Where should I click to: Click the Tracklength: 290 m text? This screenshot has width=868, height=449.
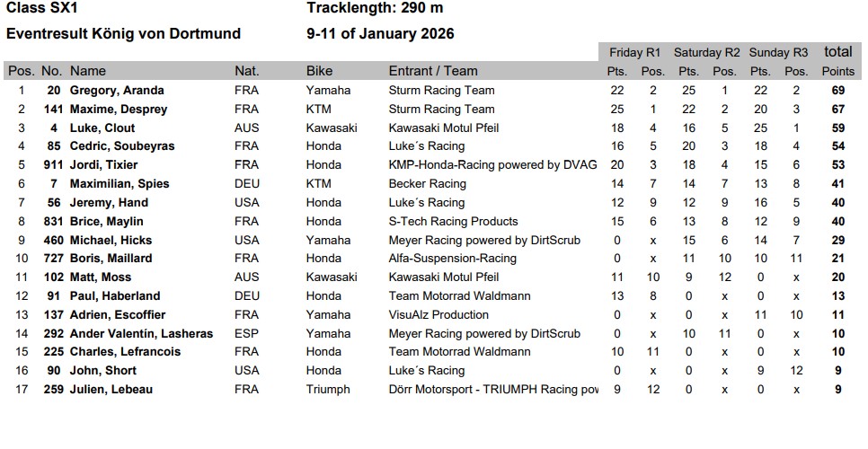pos(375,9)
